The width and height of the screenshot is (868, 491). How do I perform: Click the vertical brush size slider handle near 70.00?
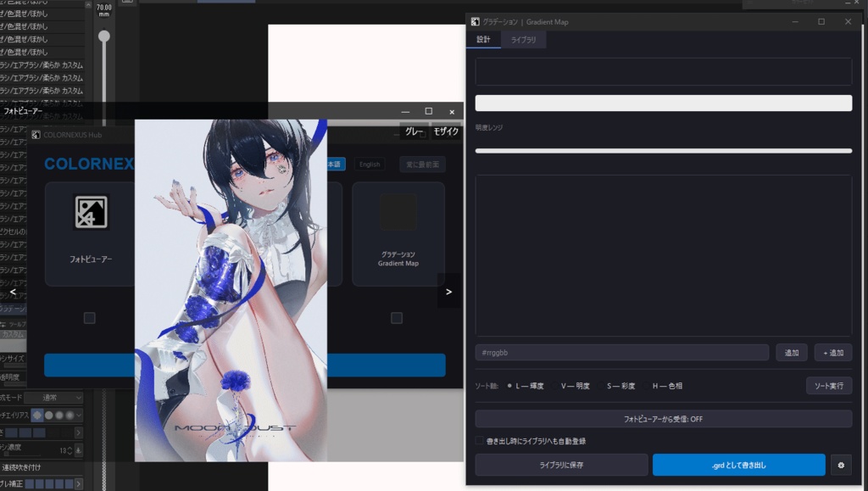click(104, 36)
